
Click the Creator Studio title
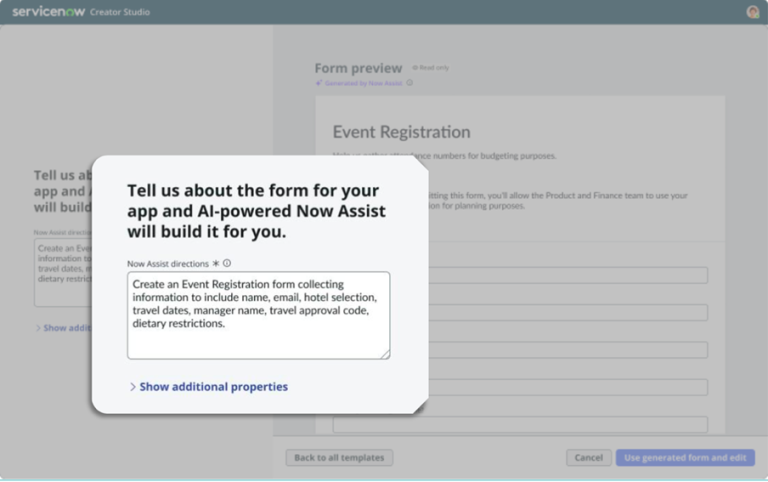(120, 12)
